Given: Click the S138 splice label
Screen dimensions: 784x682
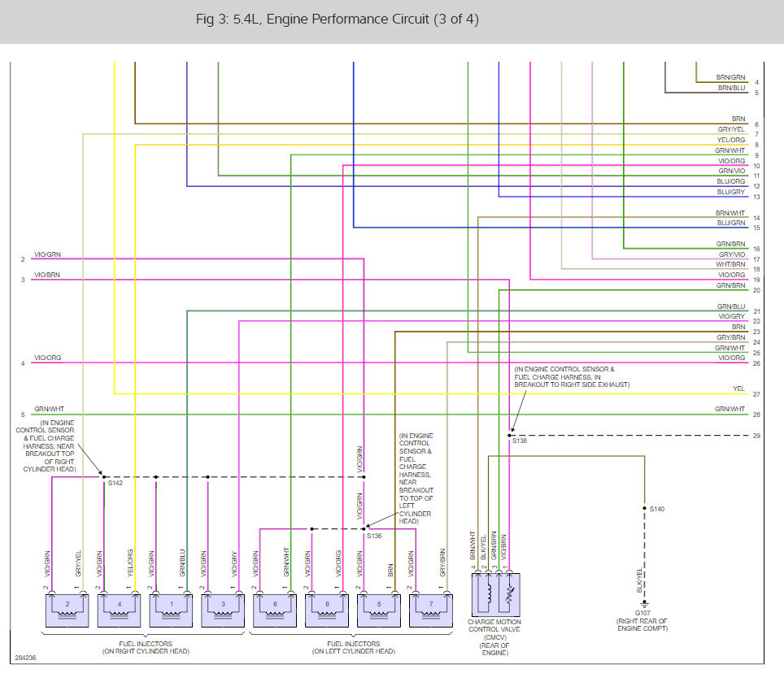Looking at the screenshot, I should click(x=520, y=441).
